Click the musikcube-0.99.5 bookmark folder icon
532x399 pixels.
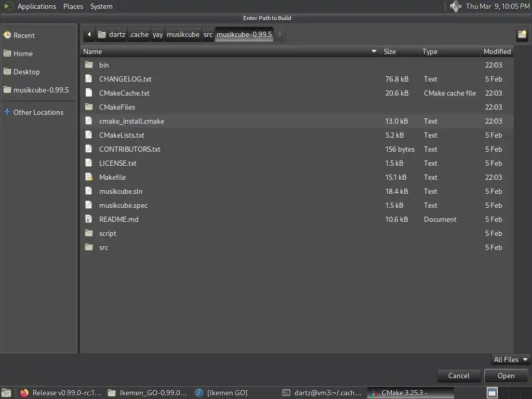coord(7,90)
